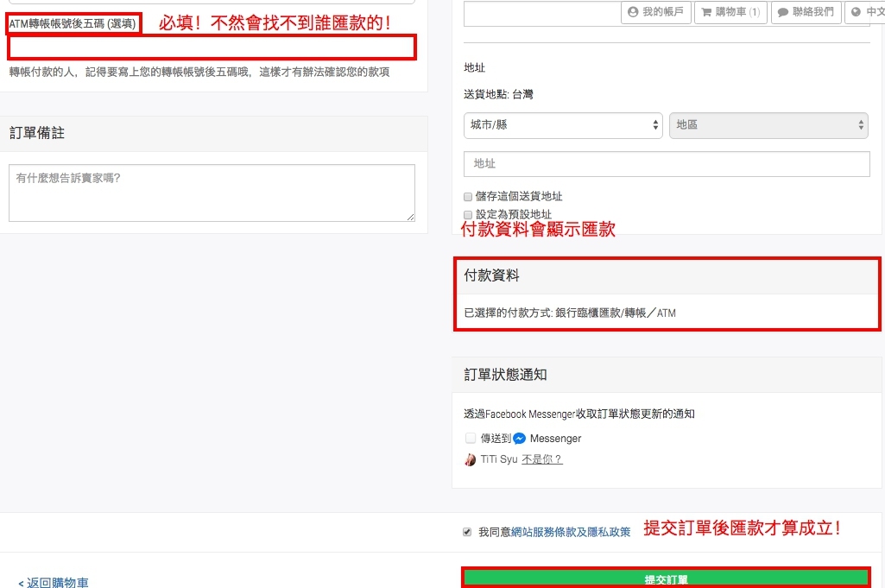Expand the 城市/縣 city dropdown
Screen dimensions: 885x588
(x=563, y=125)
